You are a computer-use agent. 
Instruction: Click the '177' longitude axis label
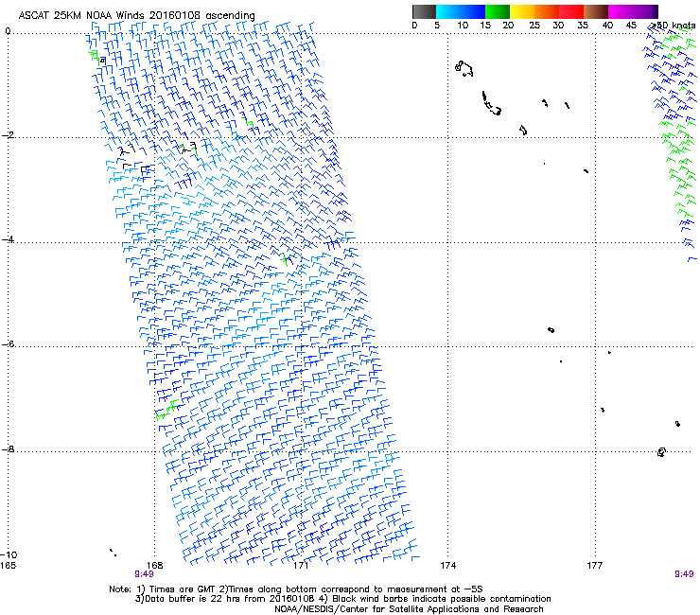point(595,566)
